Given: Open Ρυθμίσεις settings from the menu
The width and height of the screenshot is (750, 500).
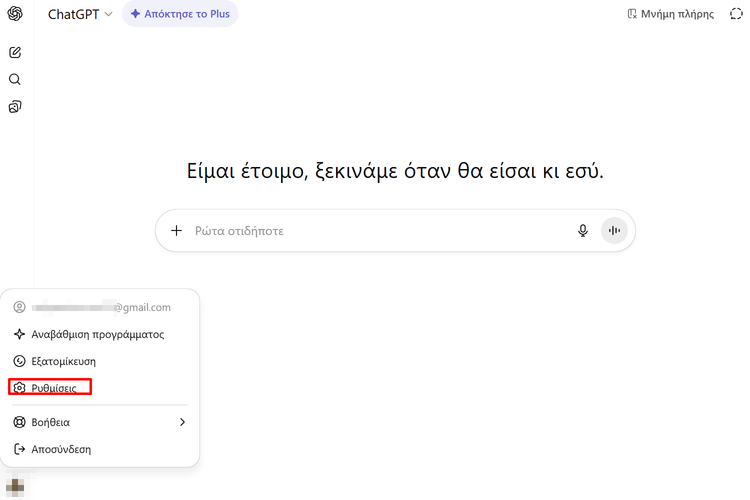Looking at the screenshot, I should (x=53, y=387).
